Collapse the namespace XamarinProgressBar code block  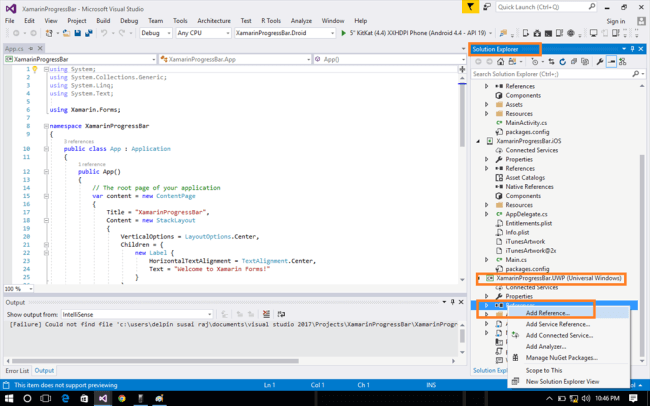(x=46, y=126)
